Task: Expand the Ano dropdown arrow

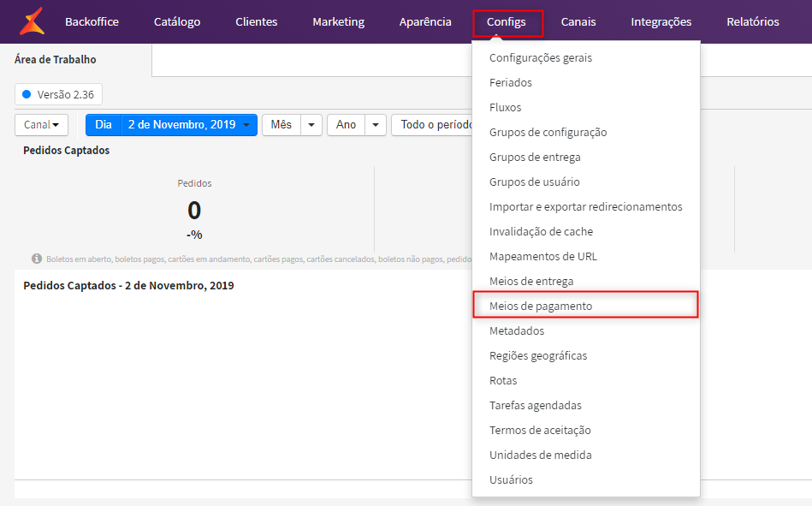Action: [x=376, y=125]
